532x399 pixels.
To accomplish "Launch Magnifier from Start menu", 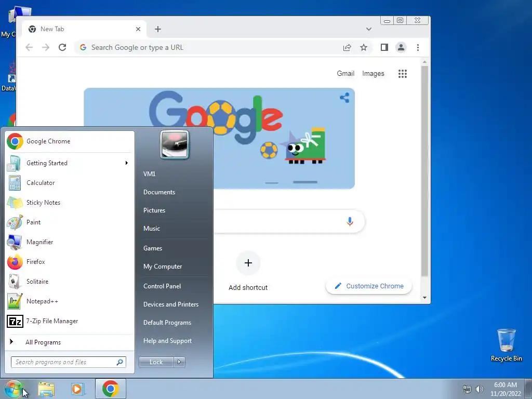I will [x=70, y=242].
